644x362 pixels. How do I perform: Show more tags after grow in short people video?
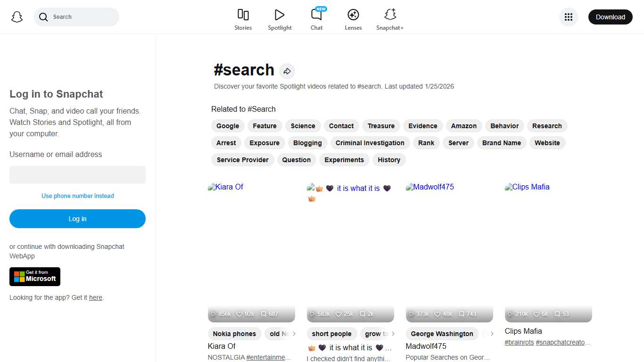(394, 334)
